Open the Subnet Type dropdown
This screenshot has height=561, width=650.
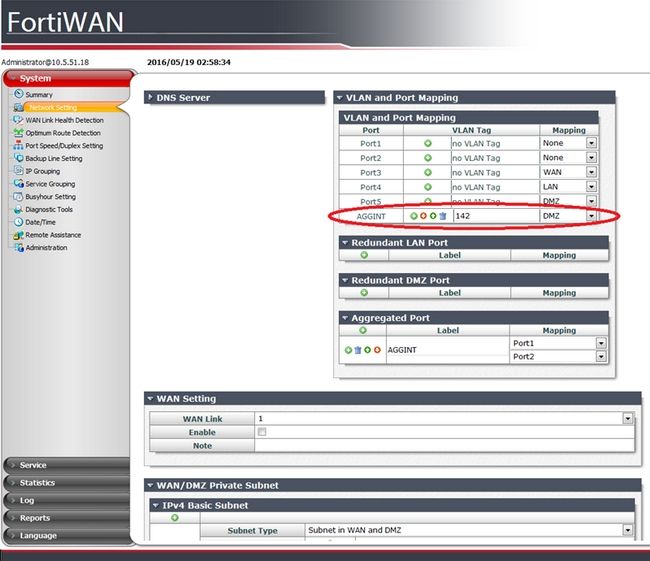click(x=628, y=530)
